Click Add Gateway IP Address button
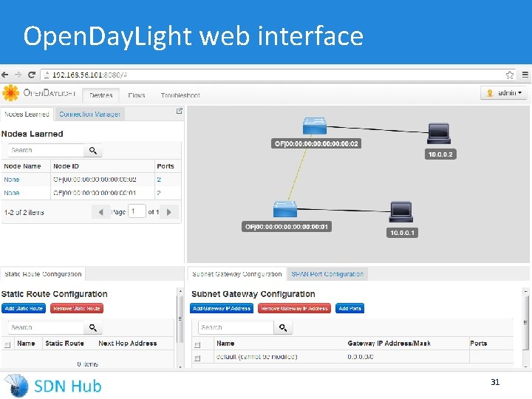This screenshot has width=532, height=399. [x=222, y=308]
